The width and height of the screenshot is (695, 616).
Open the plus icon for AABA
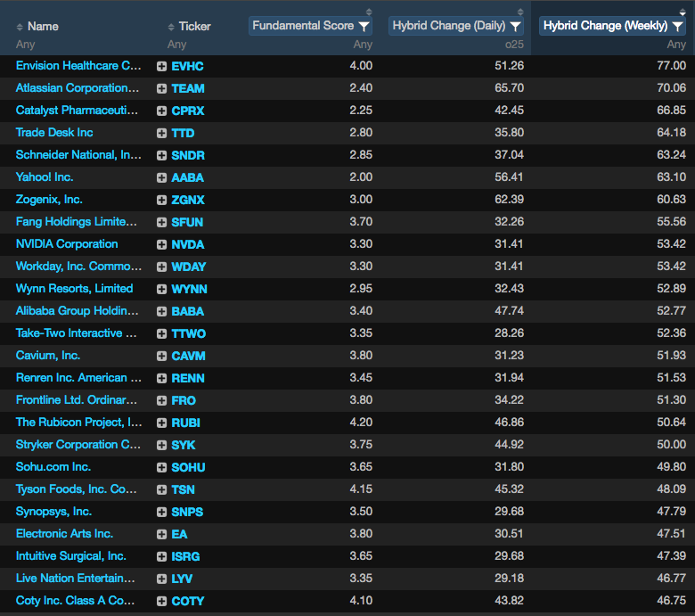coord(162,177)
